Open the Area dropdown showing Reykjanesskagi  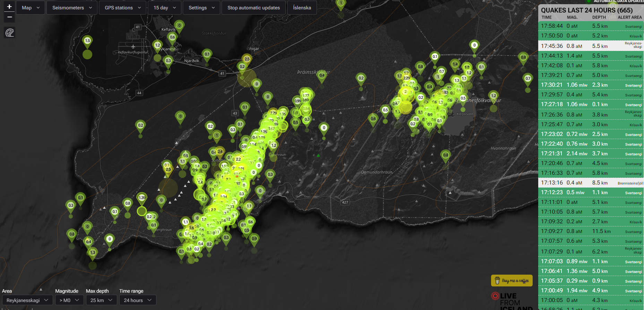tap(27, 300)
